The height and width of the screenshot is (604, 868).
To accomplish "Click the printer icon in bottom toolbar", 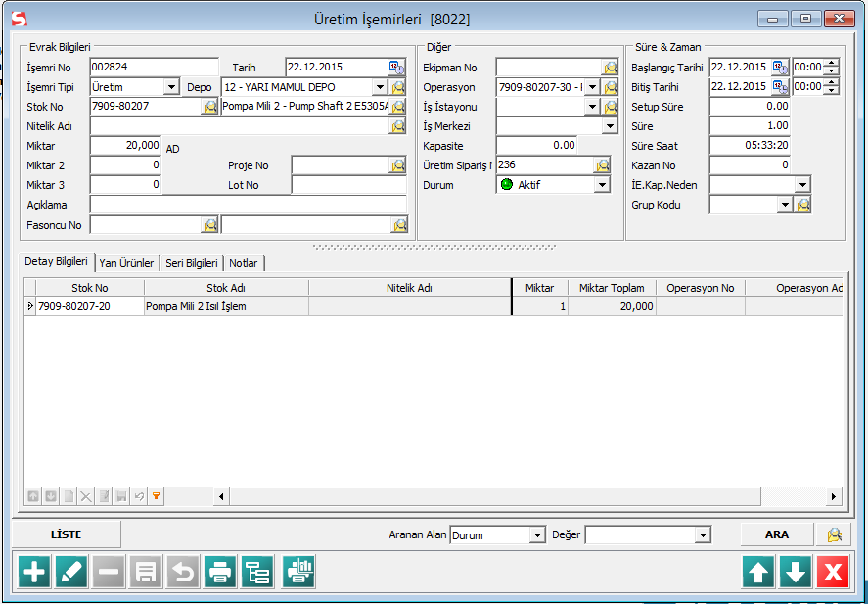I will click(x=221, y=572).
